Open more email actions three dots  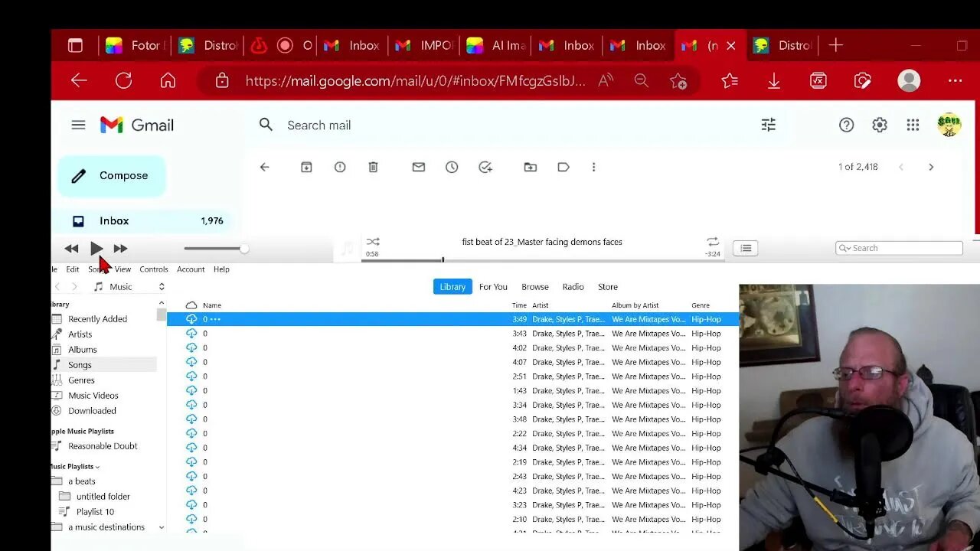593,167
